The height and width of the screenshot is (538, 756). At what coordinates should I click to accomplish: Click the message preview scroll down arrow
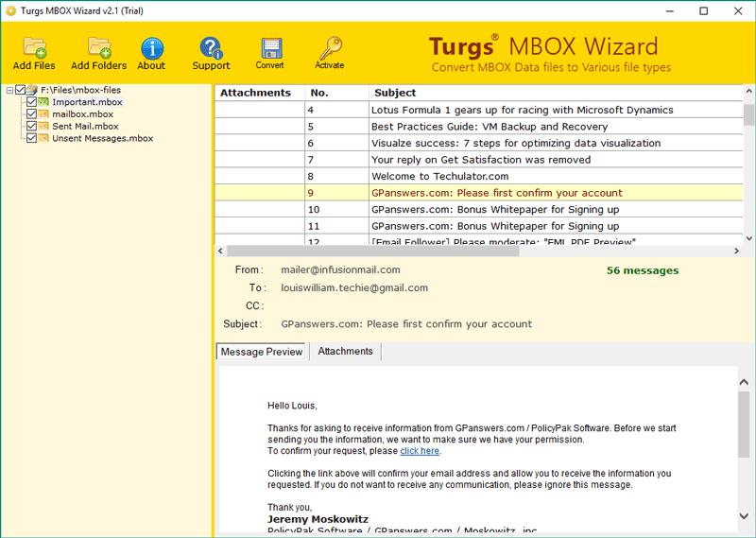pos(744,516)
